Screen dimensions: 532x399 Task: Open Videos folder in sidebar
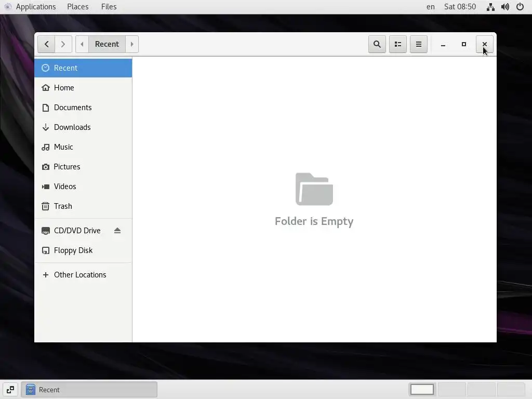(x=83, y=187)
